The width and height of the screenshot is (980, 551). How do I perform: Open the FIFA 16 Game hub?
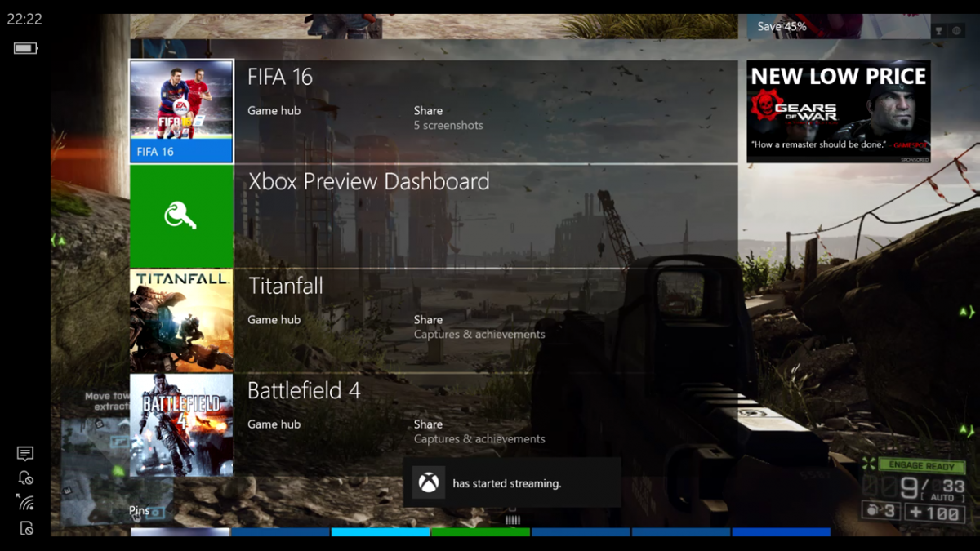(274, 110)
